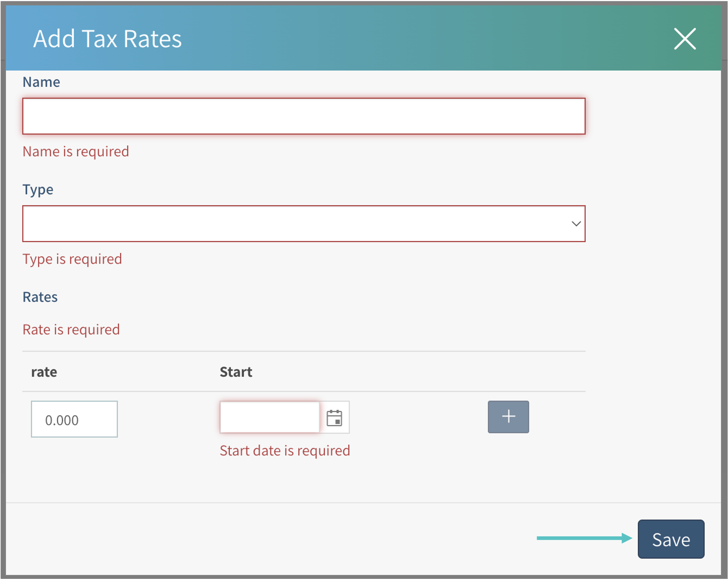
Task: Click the rate column header
Action: (x=44, y=372)
